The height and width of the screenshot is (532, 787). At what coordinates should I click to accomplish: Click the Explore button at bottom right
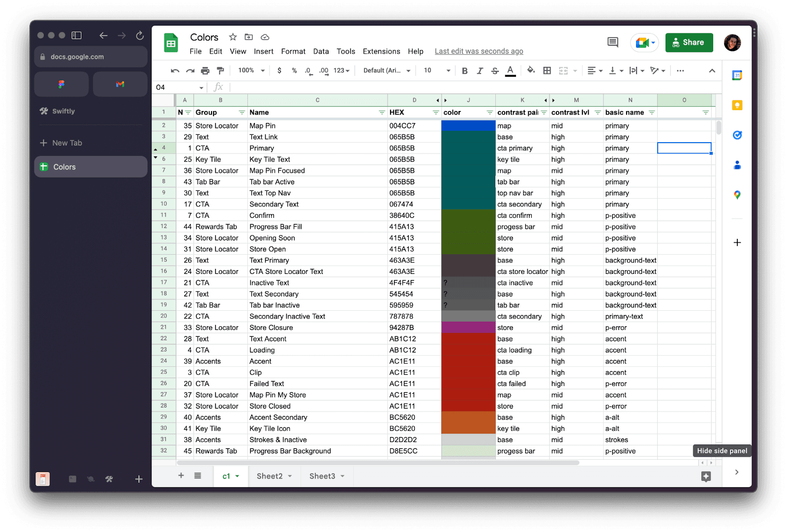706,476
